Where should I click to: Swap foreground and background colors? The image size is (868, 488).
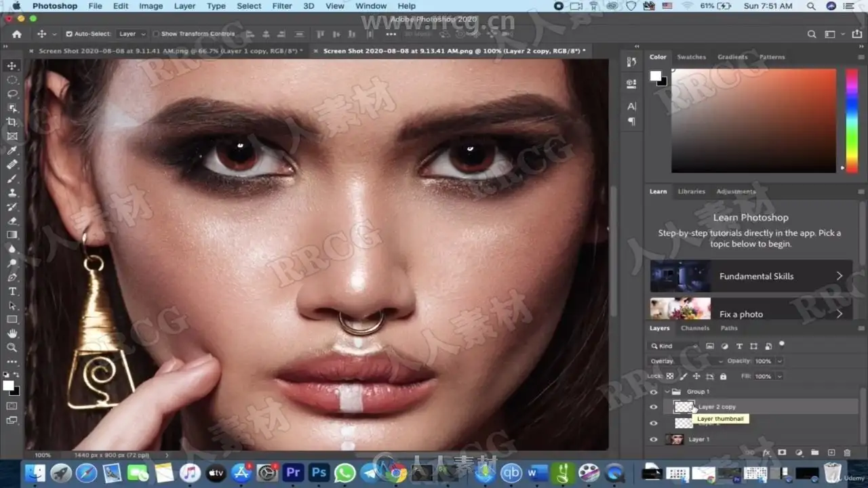coord(18,375)
